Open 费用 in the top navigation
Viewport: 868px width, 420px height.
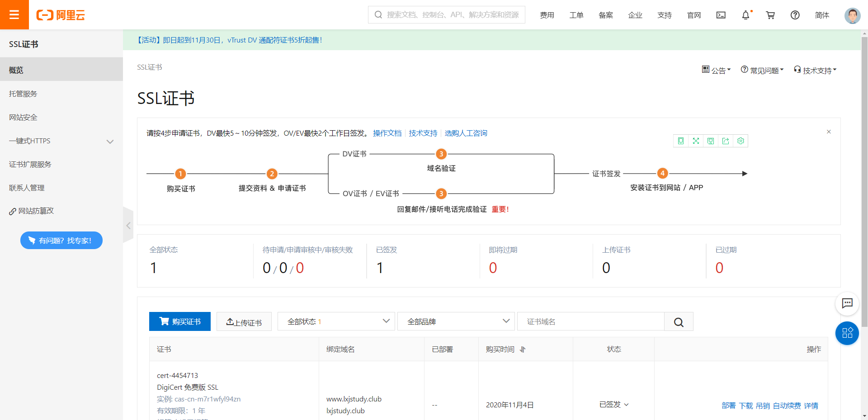[x=547, y=15]
